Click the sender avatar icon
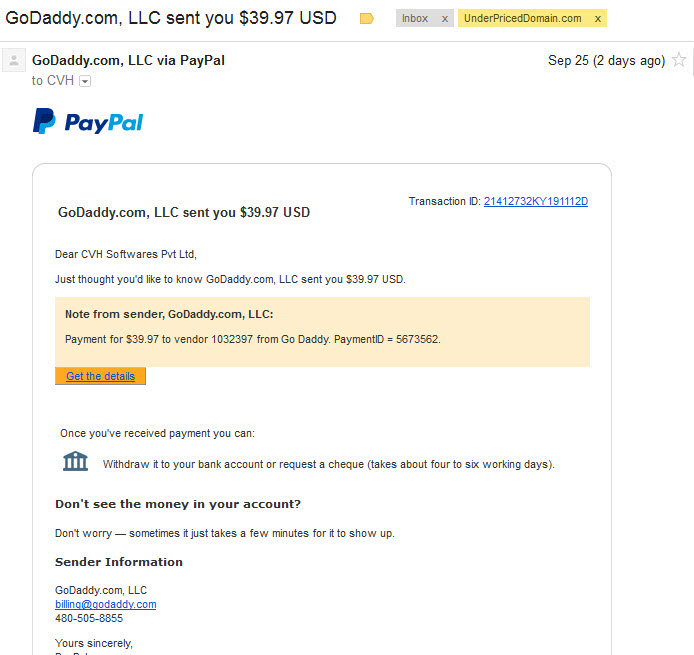Image resolution: width=694 pixels, height=655 pixels. 14,60
